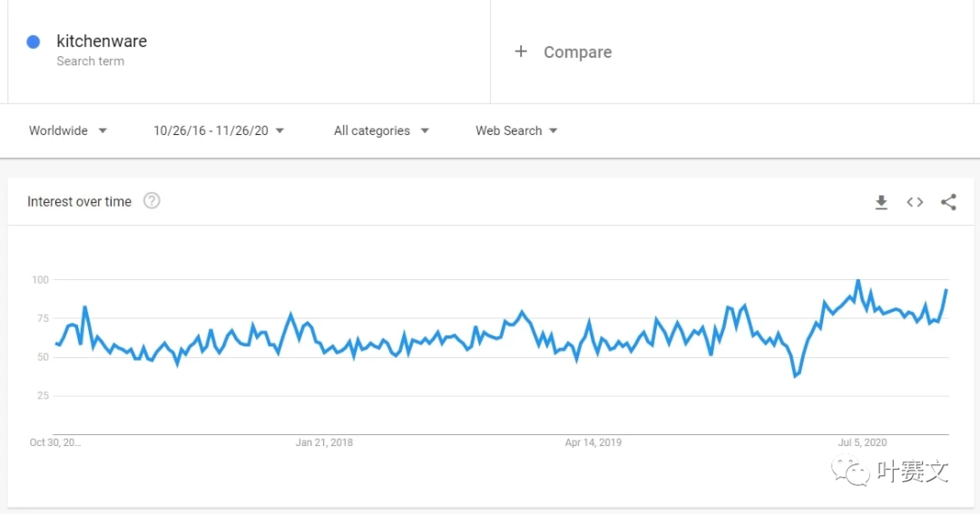The image size is (980, 514).
Task: Expand the All categories dropdown
Action: pyautogui.click(x=381, y=131)
